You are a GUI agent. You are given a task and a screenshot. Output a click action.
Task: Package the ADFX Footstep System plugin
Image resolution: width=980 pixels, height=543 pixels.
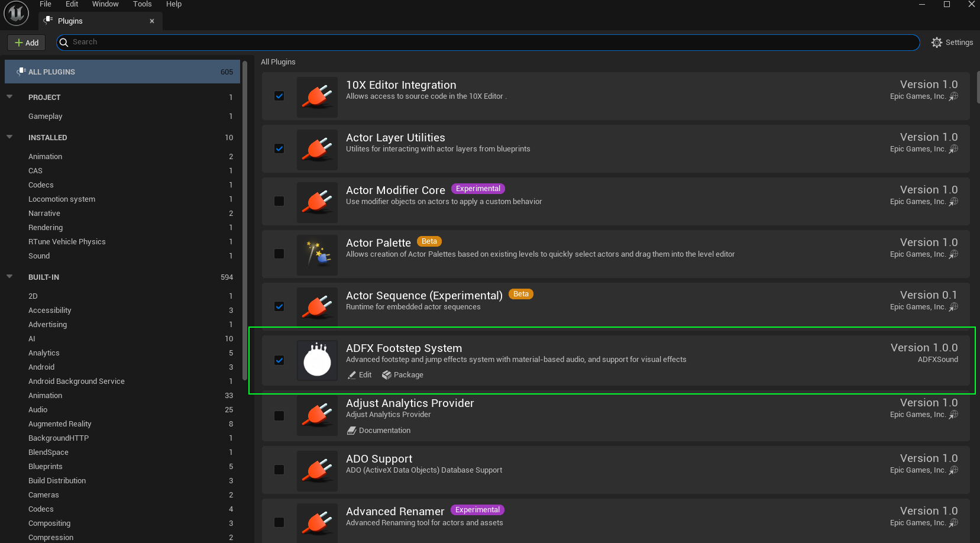(x=403, y=375)
